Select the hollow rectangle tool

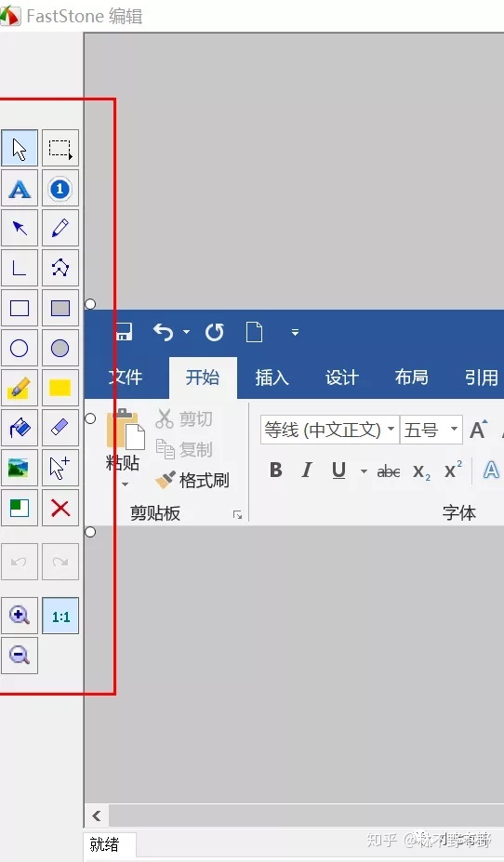(x=20, y=308)
